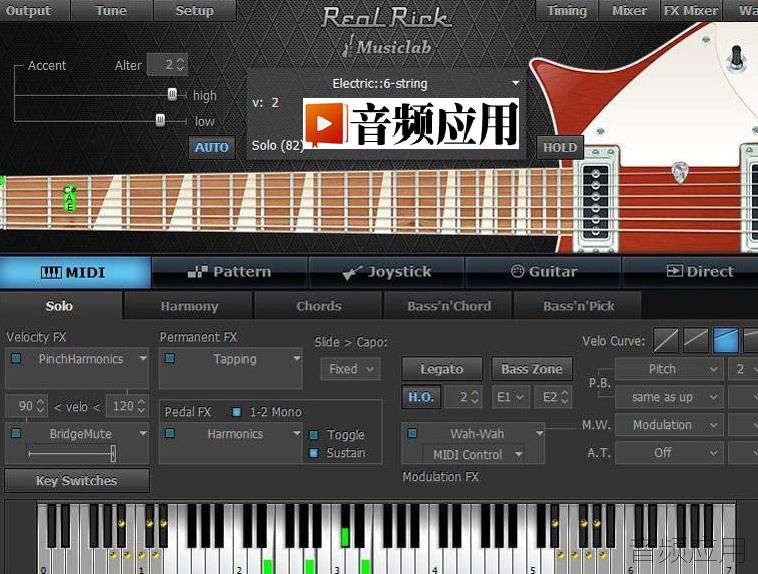758x574 pixels.
Task: Open the Mixer panel
Action: point(629,10)
